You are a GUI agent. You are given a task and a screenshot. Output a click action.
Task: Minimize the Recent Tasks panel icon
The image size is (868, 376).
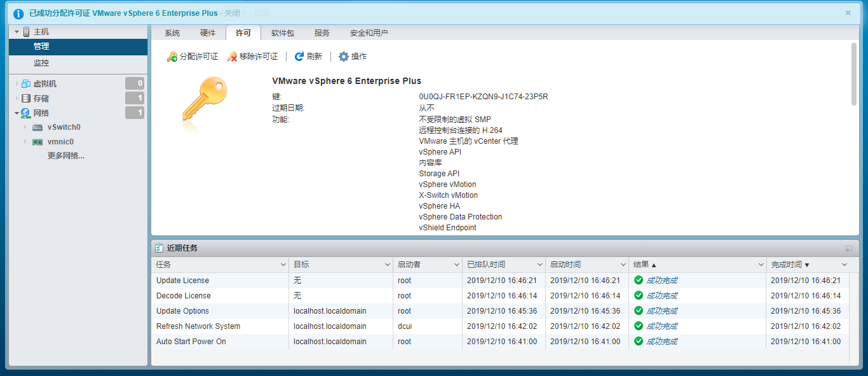[849, 248]
